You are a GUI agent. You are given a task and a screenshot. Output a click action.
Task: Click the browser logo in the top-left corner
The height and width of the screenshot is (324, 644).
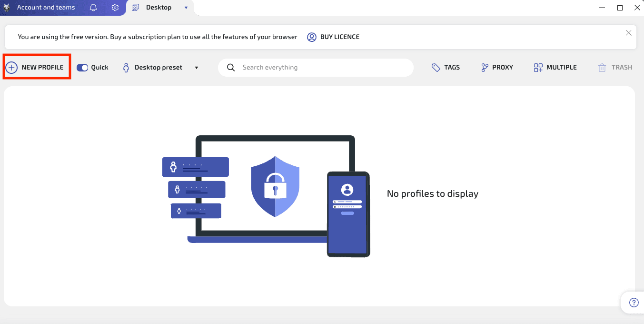click(6, 7)
